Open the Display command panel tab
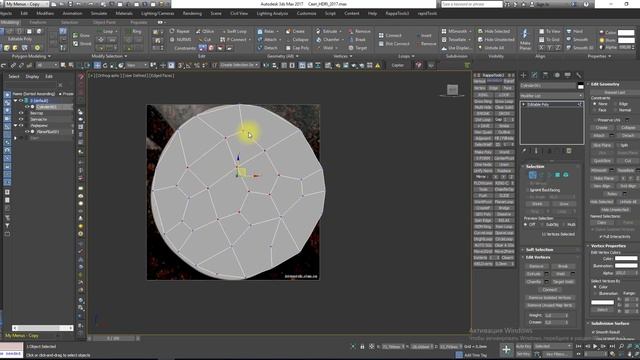 (567, 75)
